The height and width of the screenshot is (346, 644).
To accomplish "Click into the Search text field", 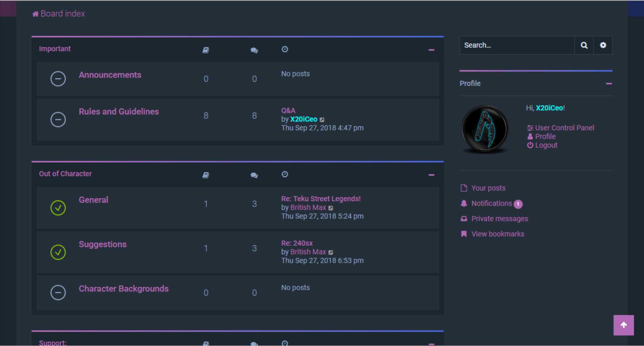I will click(517, 45).
